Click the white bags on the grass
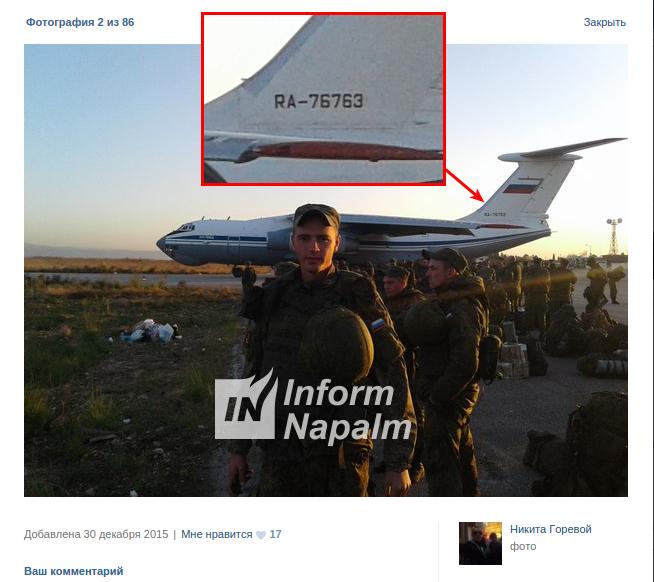Screen dimensions: 654x582 tap(149, 331)
